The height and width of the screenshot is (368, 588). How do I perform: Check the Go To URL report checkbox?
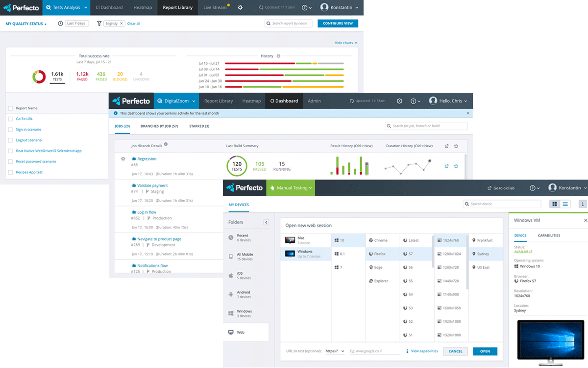pyautogui.click(x=11, y=119)
